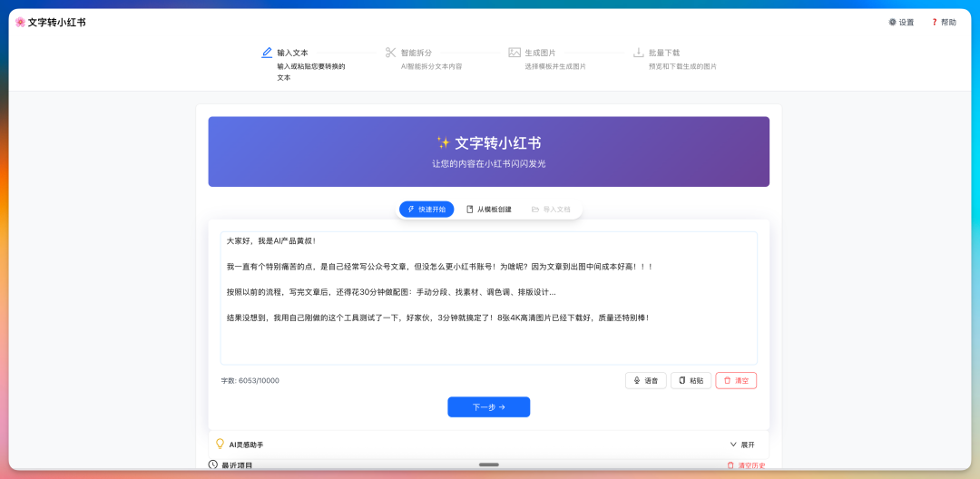Click the lightbulb icon of AI灵感助手
980x479 pixels.
click(220, 444)
